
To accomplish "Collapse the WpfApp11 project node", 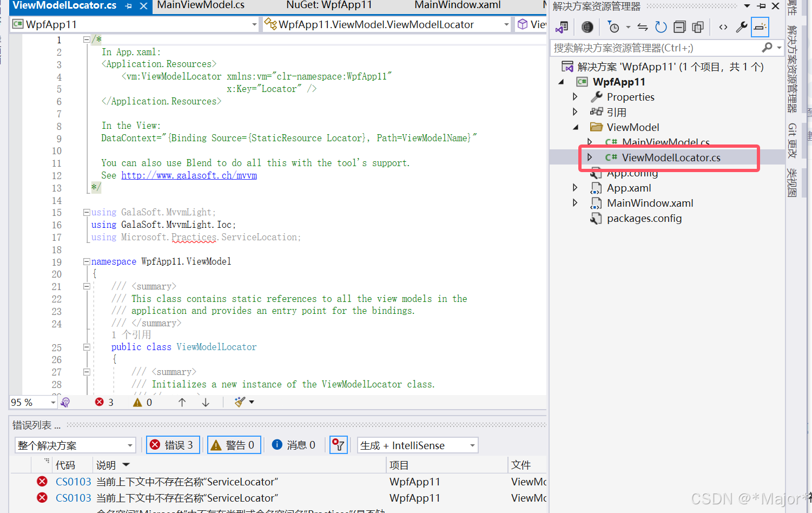I will (x=562, y=82).
